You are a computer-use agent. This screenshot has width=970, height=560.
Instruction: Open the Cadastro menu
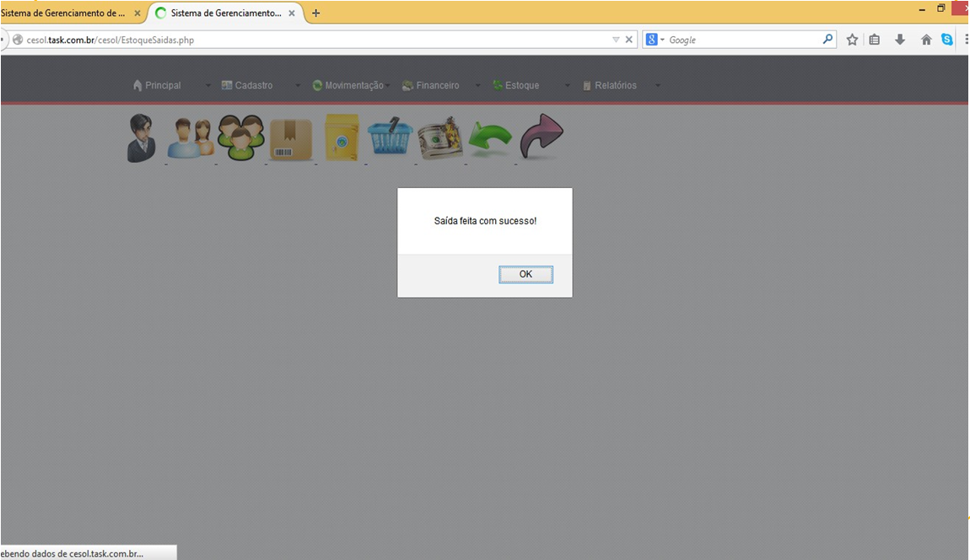point(247,85)
